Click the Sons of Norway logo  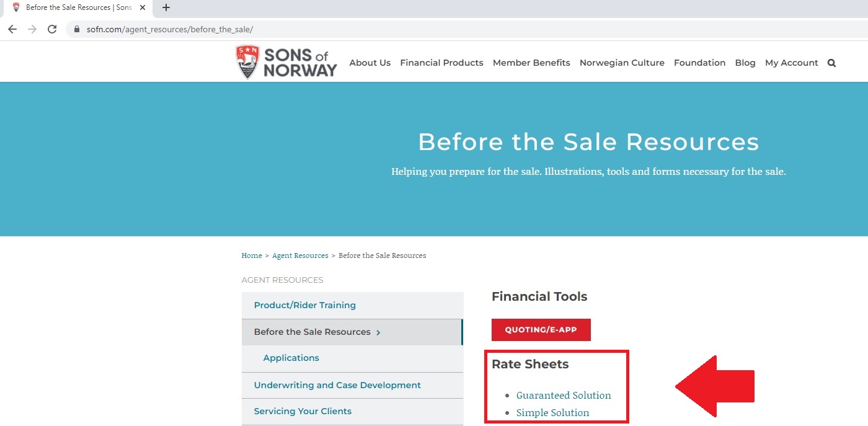286,62
